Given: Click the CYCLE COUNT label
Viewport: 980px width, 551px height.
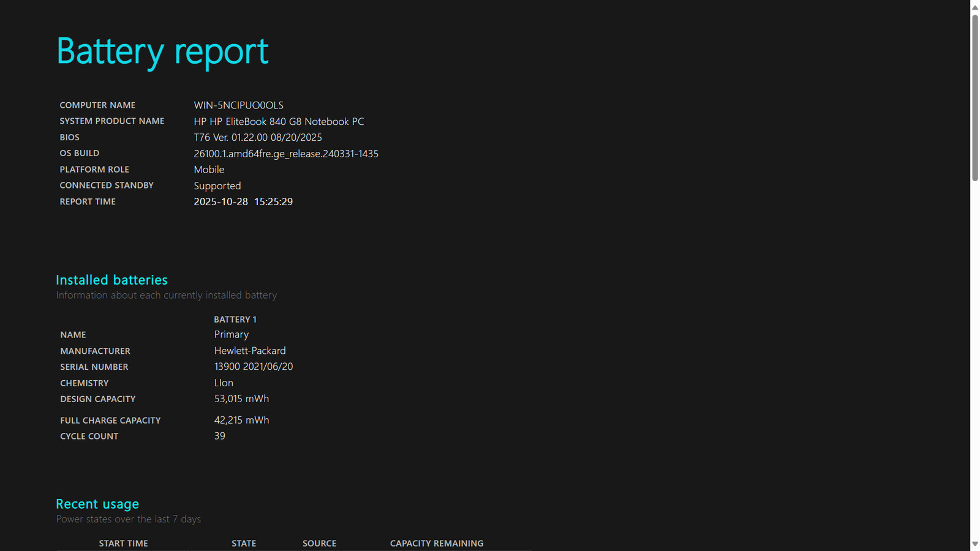Looking at the screenshot, I should point(89,437).
